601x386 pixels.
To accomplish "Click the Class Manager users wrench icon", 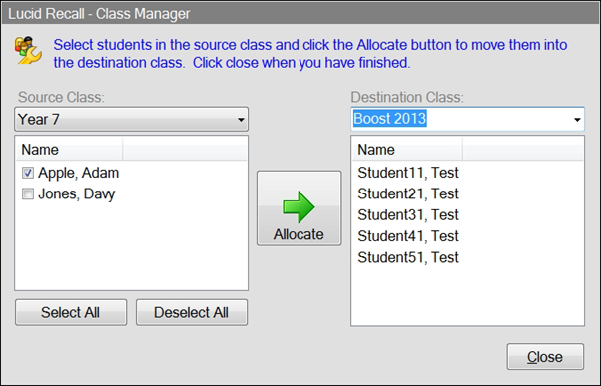I will point(28,50).
